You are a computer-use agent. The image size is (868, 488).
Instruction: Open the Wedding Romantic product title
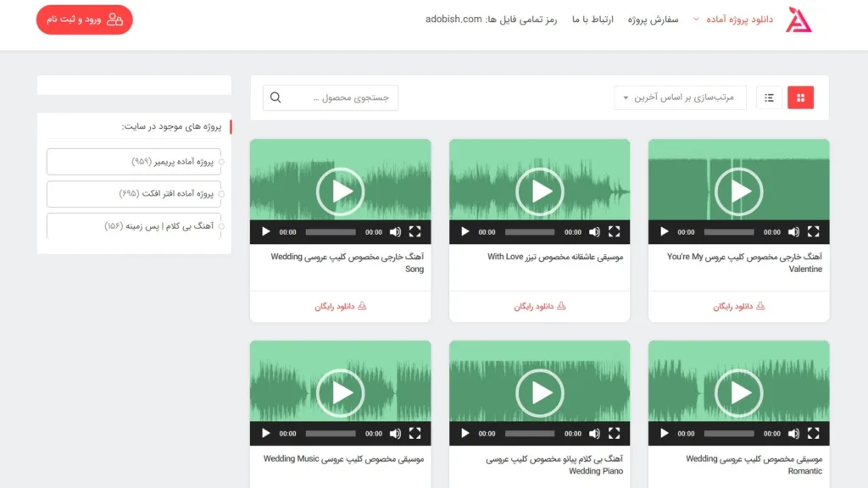click(x=754, y=465)
